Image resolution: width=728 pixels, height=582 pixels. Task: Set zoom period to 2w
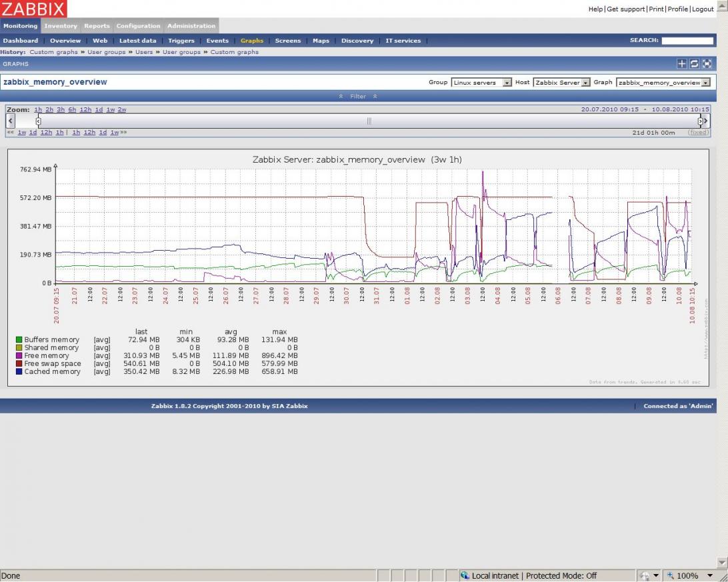pyautogui.click(x=122, y=109)
